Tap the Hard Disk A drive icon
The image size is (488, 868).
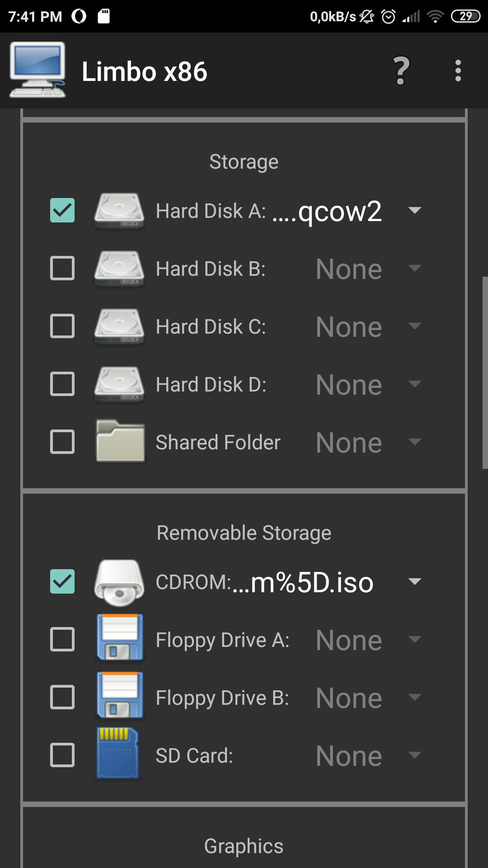pos(119,211)
